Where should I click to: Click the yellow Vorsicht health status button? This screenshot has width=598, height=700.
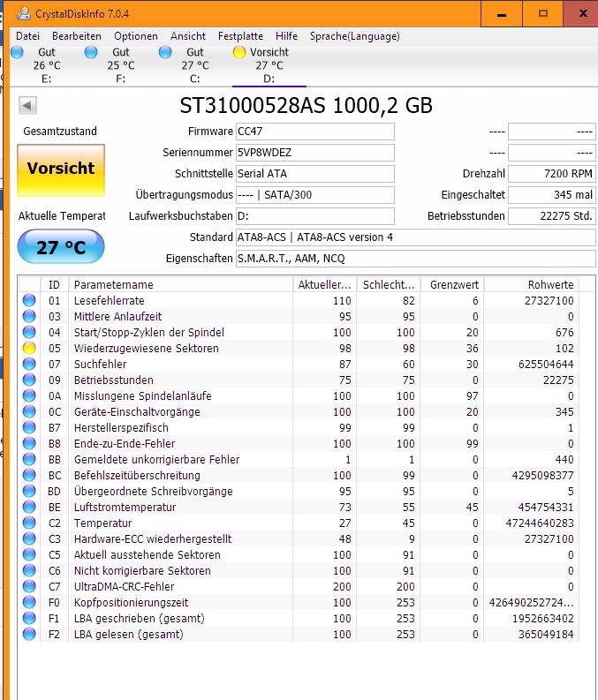point(61,170)
